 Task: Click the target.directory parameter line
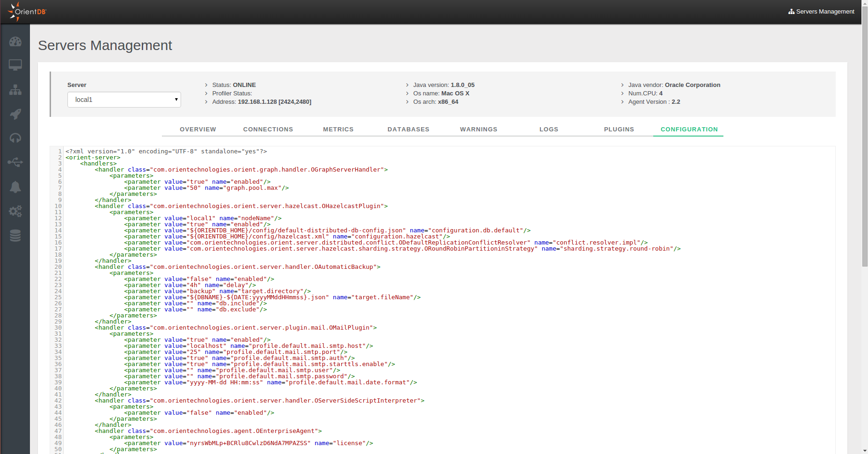[218, 291]
